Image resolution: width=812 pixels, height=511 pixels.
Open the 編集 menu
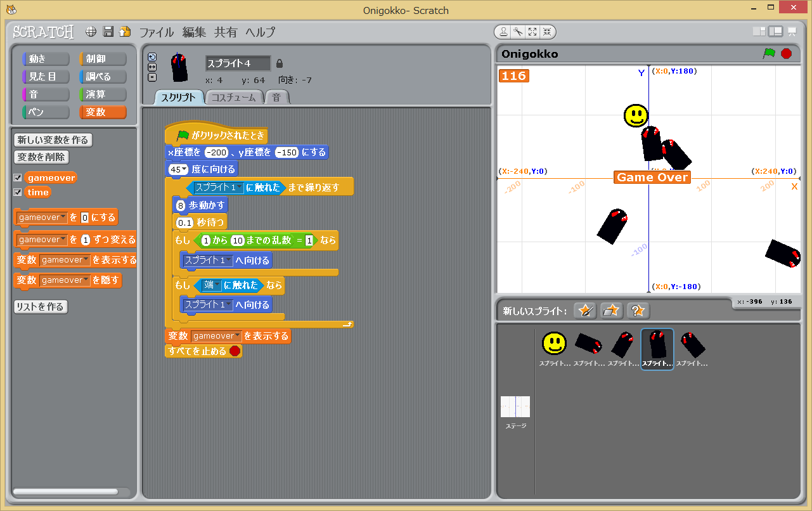194,32
